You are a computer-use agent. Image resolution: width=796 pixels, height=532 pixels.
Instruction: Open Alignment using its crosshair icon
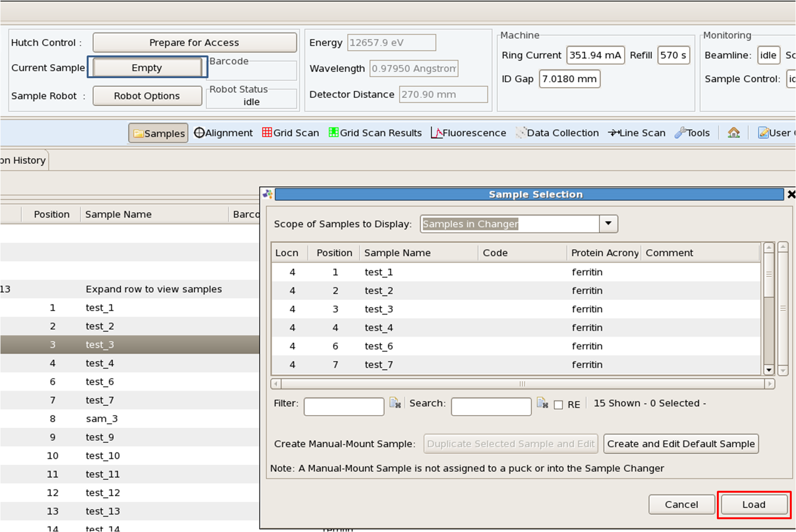tap(199, 133)
